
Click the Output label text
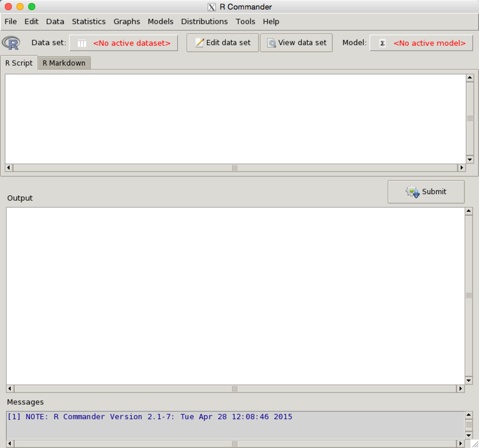point(20,198)
